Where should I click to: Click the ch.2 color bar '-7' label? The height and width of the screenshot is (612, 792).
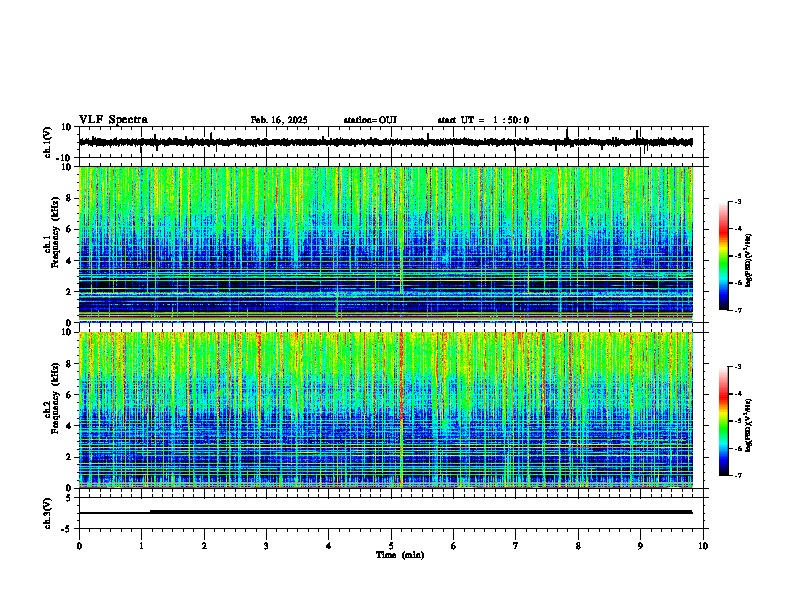(x=737, y=475)
